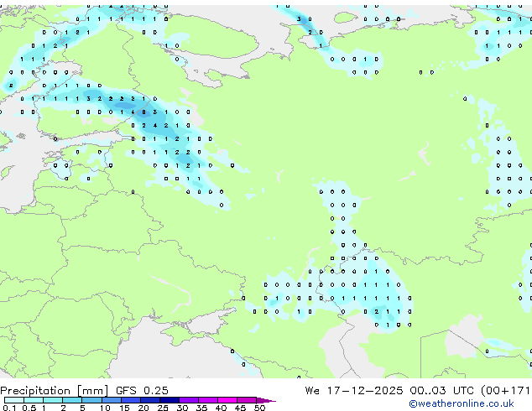
Task: Pick the 35–40 mm violet legend swatch
Action: coord(208,400)
